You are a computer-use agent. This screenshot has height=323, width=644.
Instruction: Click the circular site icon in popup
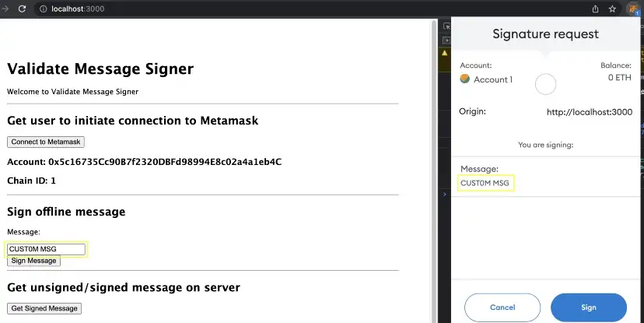(x=546, y=84)
